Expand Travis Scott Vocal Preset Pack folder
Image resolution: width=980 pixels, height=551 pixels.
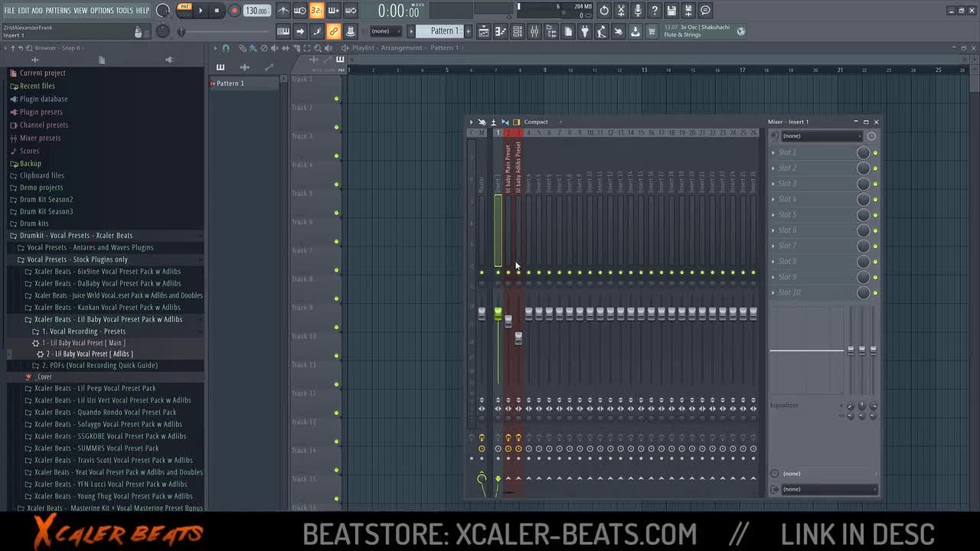pyautogui.click(x=113, y=461)
